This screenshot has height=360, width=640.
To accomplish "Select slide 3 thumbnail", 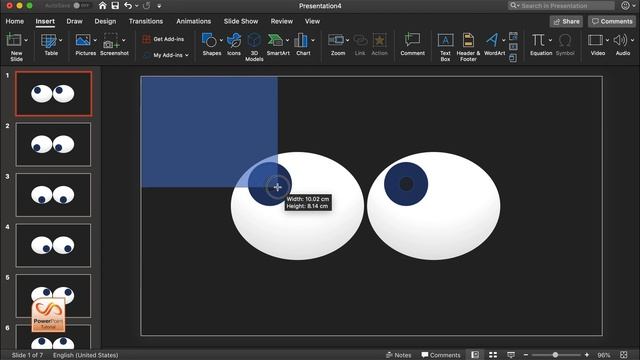I will pos(53,195).
